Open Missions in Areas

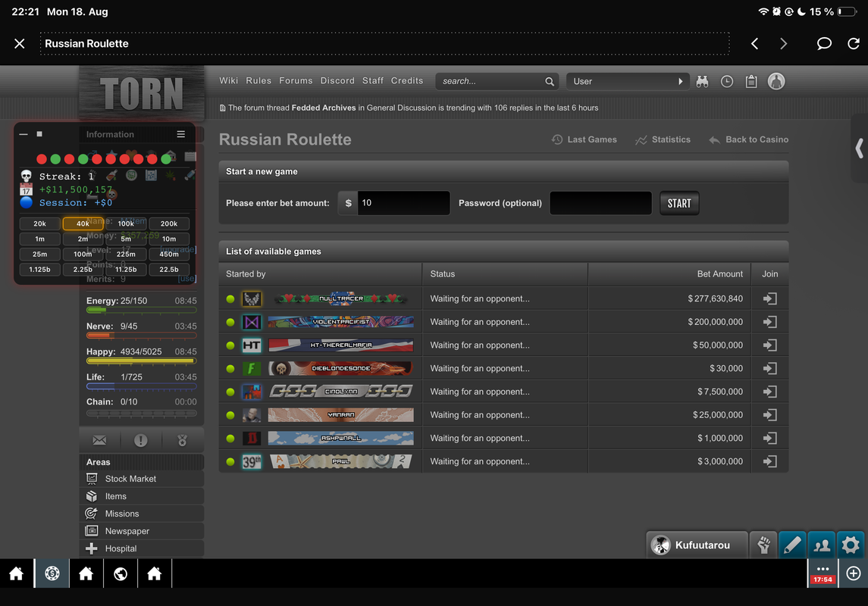142,514
